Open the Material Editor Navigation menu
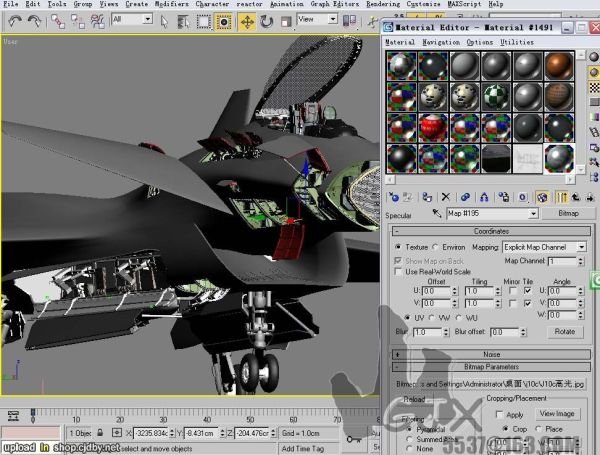The height and width of the screenshot is (455, 600). click(440, 43)
